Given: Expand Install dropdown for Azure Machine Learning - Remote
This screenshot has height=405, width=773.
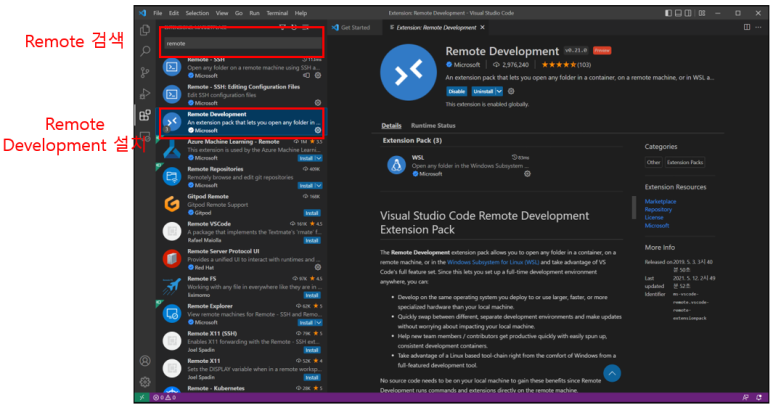Looking at the screenshot, I should coord(319,158).
